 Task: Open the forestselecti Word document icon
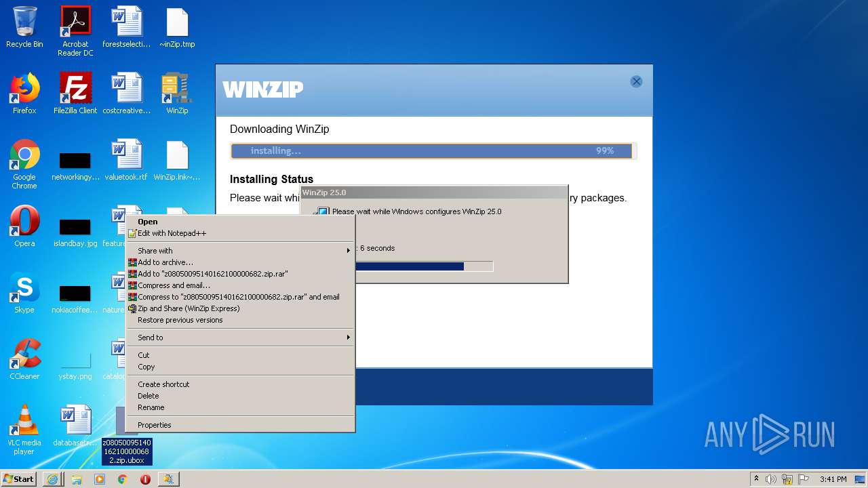pos(127,27)
